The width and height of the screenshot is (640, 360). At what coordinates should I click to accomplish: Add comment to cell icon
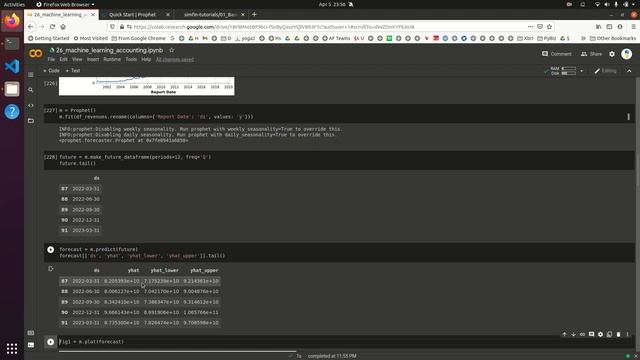tap(591, 334)
